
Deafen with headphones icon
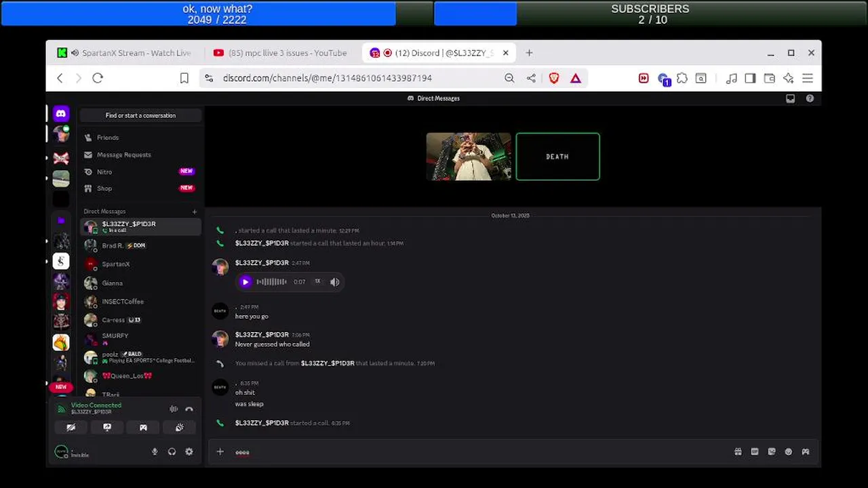(x=172, y=452)
